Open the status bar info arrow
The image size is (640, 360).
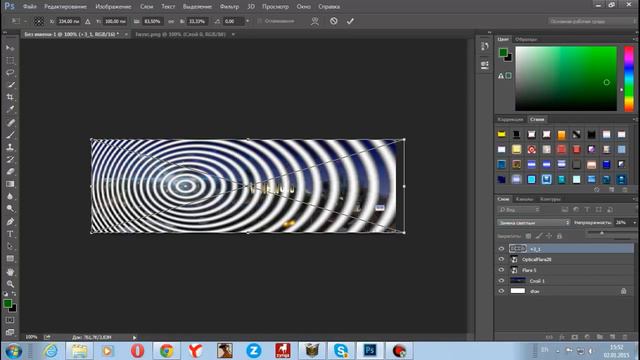tap(134, 338)
